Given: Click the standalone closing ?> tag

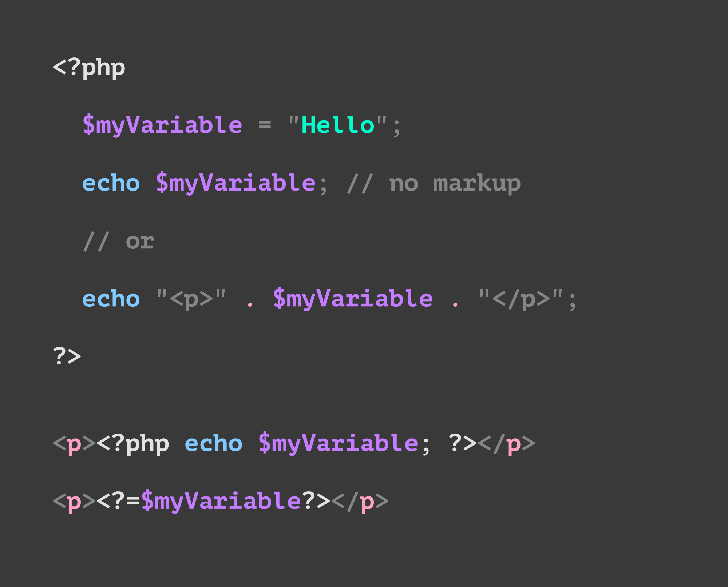Looking at the screenshot, I should coord(67,356).
